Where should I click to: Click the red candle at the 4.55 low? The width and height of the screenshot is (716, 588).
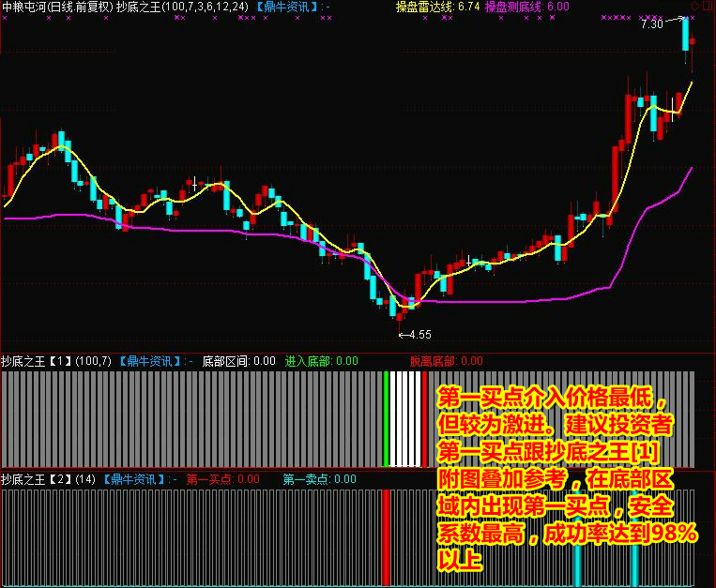point(400,316)
